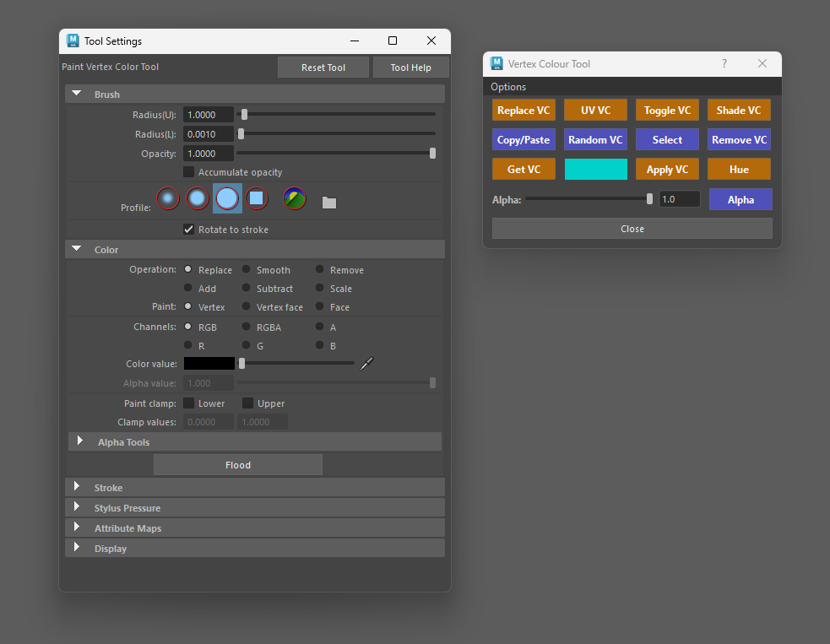Open the brush profile folder browser
Screen dimensions: 830x644
(329, 202)
